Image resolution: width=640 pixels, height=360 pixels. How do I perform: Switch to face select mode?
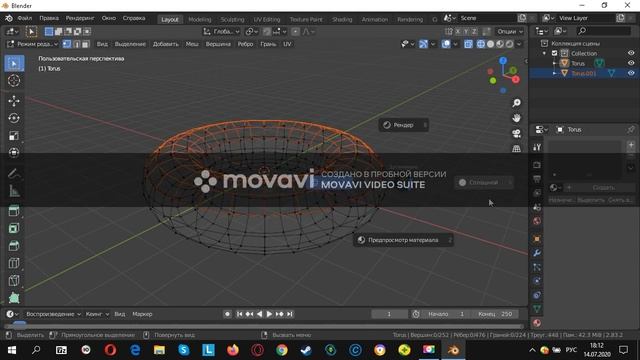85,44
